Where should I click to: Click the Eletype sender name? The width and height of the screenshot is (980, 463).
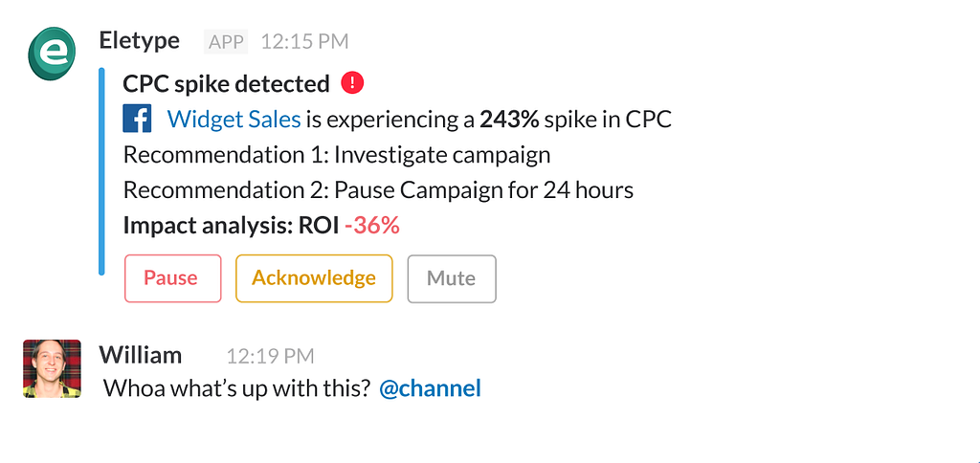click(139, 40)
